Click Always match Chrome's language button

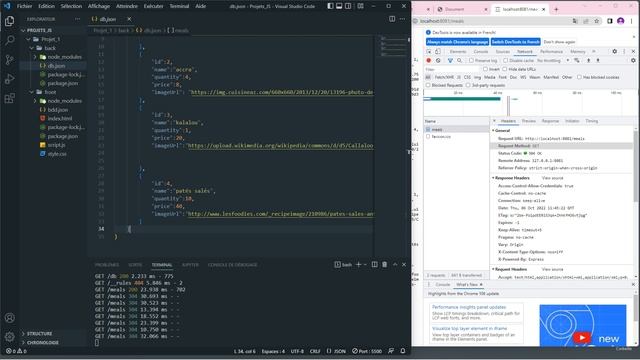[x=458, y=42]
